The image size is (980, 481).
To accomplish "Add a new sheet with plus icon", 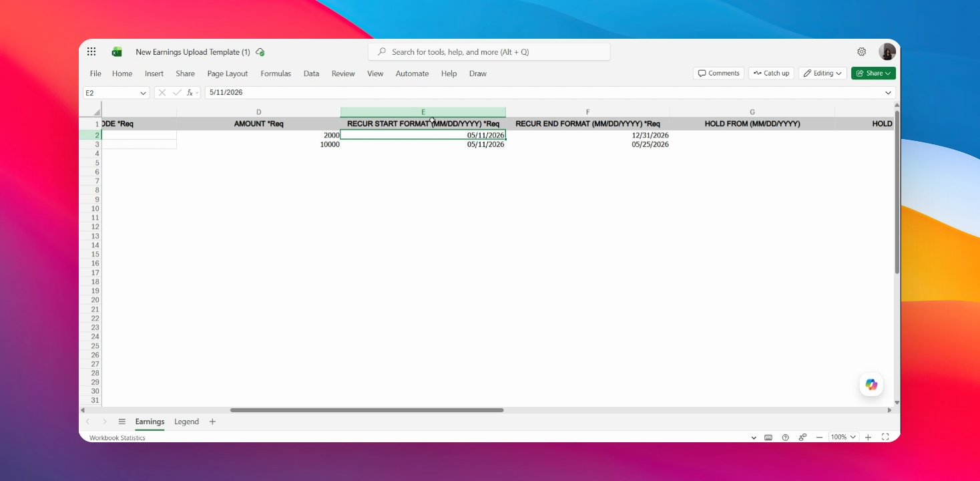I will click(x=212, y=422).
